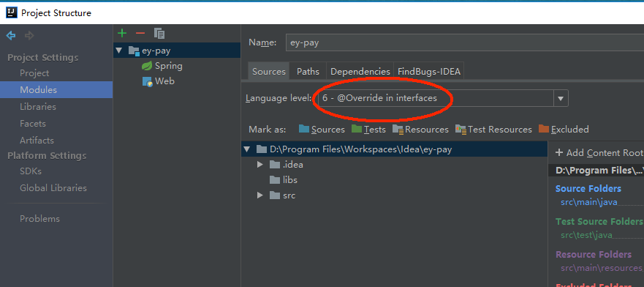Click the libs folder icon

275,179
